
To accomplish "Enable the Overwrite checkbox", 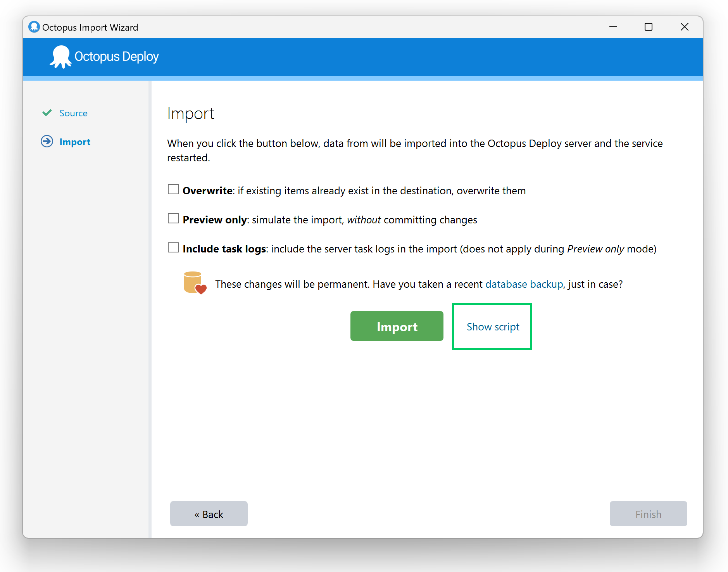I will coord(173,190).
